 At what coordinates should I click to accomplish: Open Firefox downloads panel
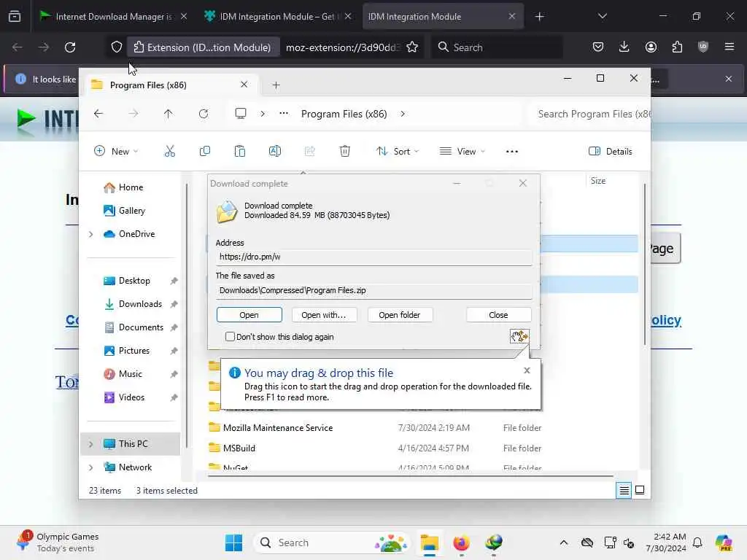(624, 47)
